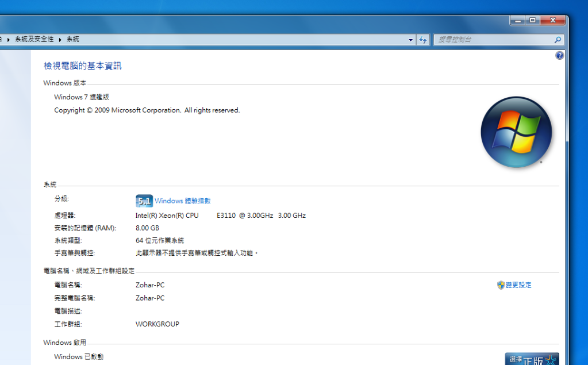The width and height of the screenshot is (588, 365).
Task: Open help via the blue question mark
Action: [x=559, y=56]
